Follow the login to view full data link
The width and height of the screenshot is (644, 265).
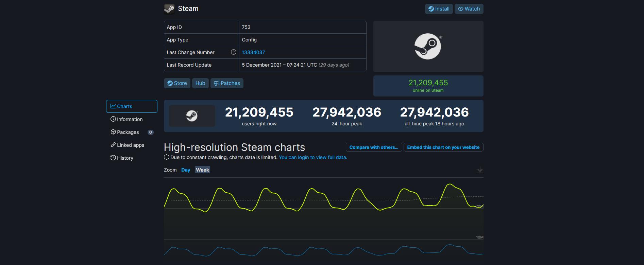313,157
